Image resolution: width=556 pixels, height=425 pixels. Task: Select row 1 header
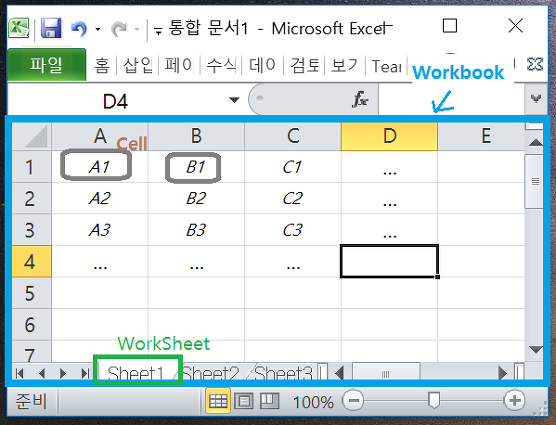[32, 167]
